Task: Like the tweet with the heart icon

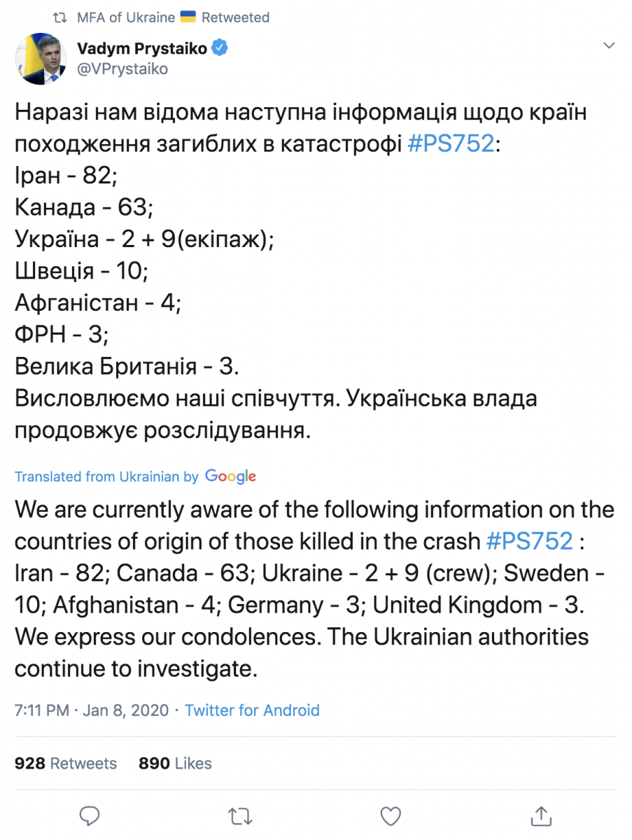Action: point(390,815)
